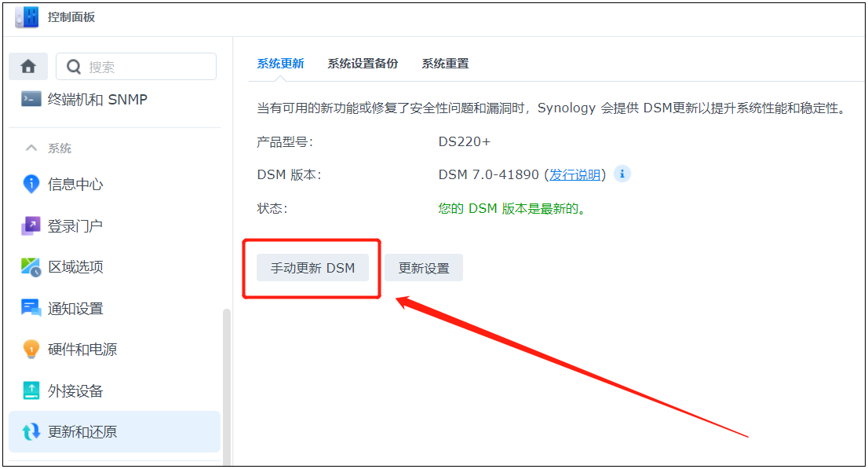The image size is (868, 469).
Task: Click the DSM 版本 label
Action: tap(289, 174)
